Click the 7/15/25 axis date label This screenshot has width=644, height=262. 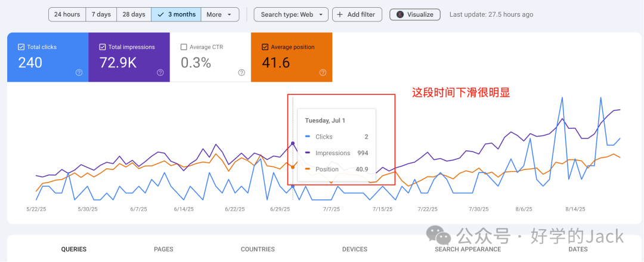[382, 209]
